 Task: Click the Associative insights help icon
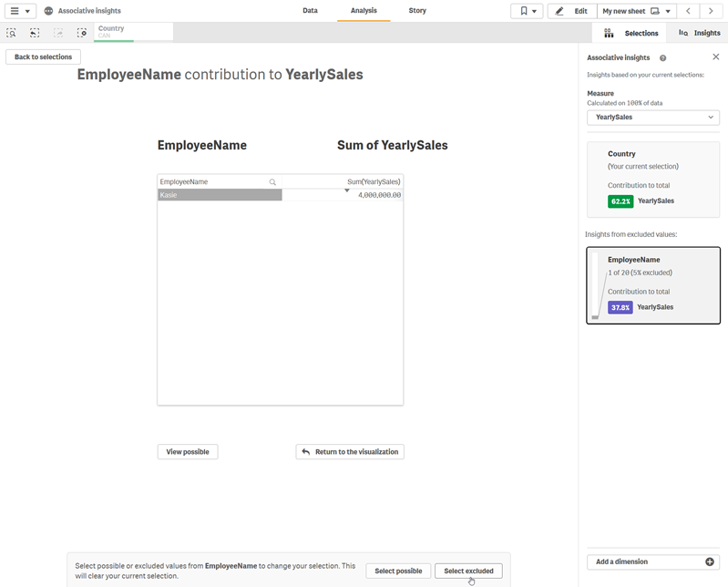pyautogui.click(x=662, y=58)
